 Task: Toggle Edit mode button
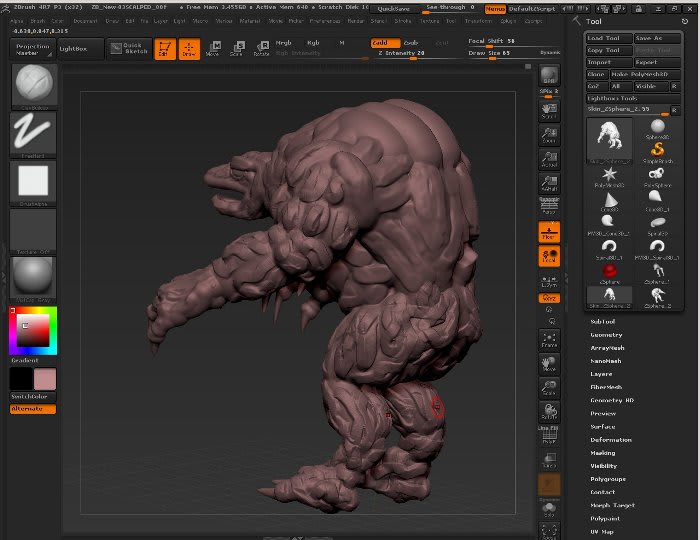click(x=165, y=49)
